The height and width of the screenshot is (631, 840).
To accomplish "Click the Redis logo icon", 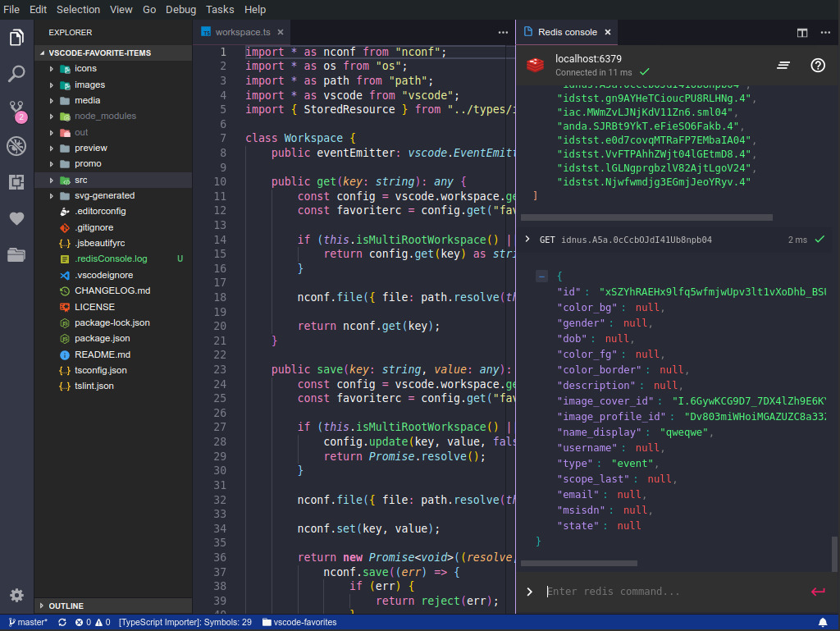I will coord(535,66).
